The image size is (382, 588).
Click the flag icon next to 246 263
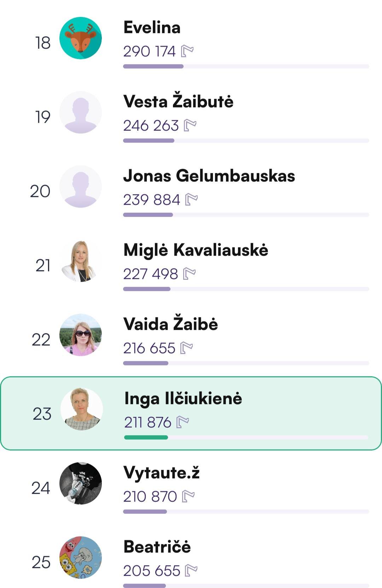click(x=190, y=125)
